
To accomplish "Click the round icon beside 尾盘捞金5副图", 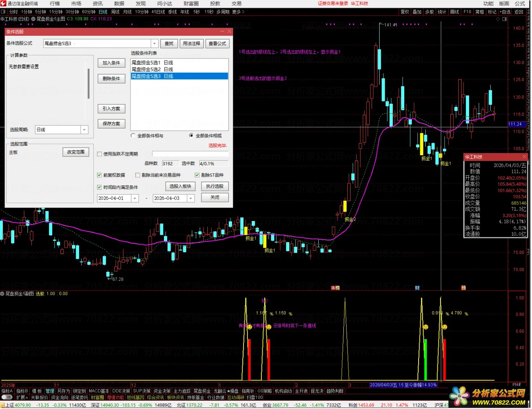I will [x=2, y=294].
